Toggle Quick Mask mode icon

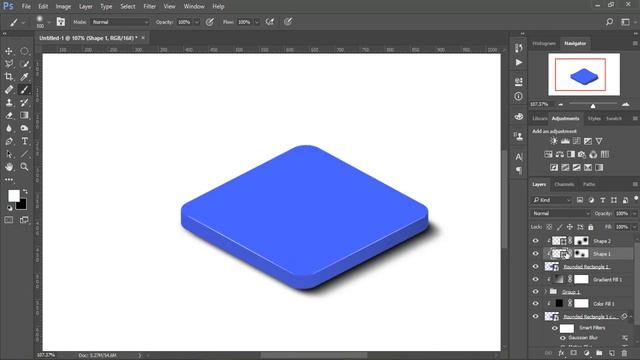click(9, 220)
